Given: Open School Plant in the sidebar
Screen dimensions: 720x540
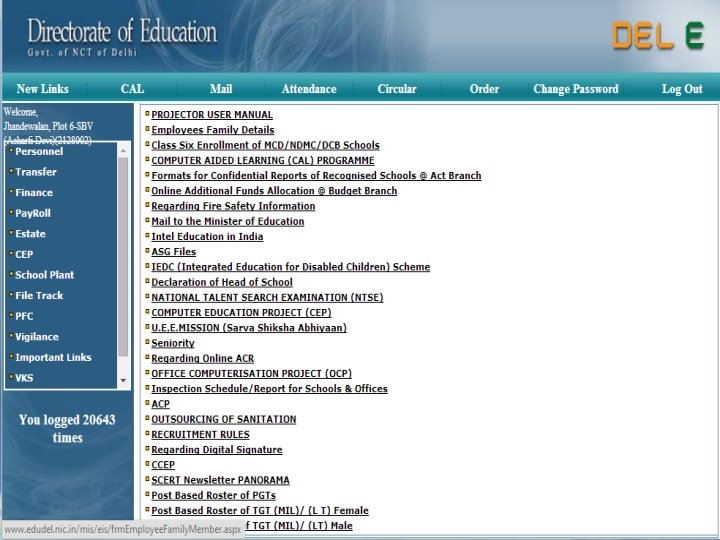Looking at the screenshot, I should coord(45,275).
